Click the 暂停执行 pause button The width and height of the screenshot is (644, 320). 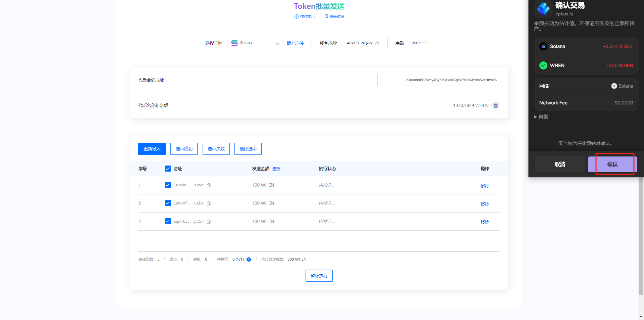(319, 276)
